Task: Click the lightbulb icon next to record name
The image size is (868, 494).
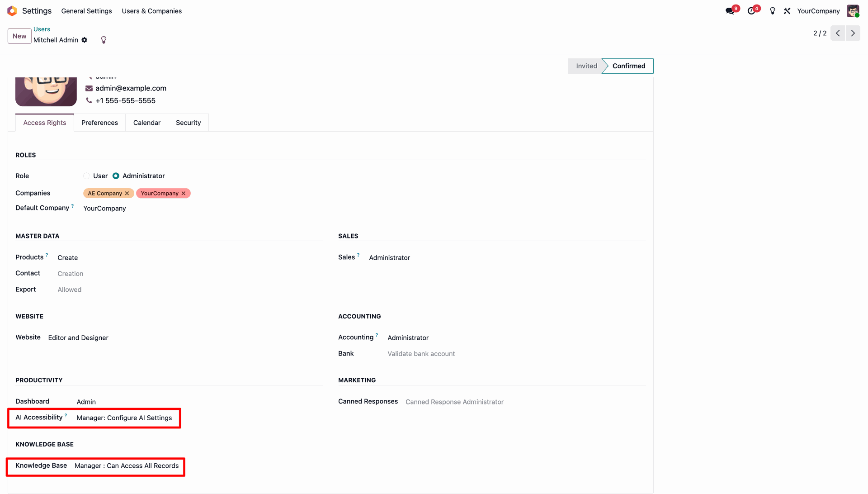Action: 104,40
